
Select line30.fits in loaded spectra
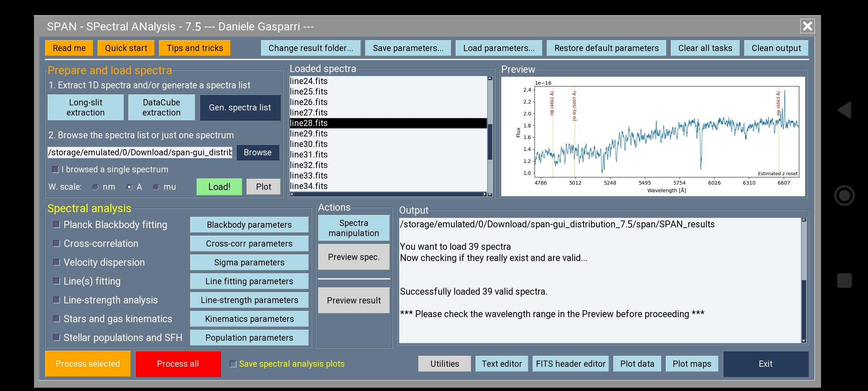click(388, 144)
